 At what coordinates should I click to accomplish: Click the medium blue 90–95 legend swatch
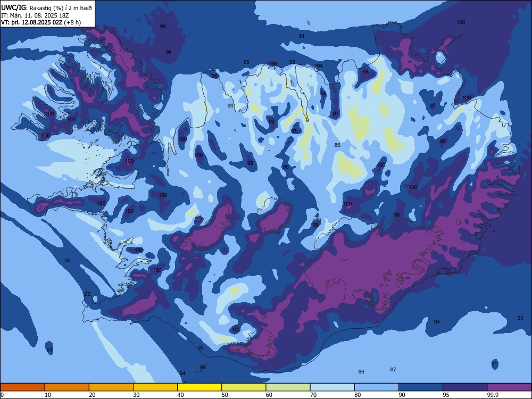[x=421, y=387]
